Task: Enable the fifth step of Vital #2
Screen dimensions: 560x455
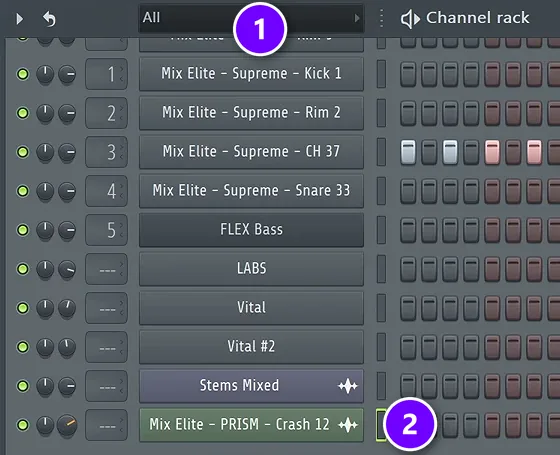Action: 492,347
